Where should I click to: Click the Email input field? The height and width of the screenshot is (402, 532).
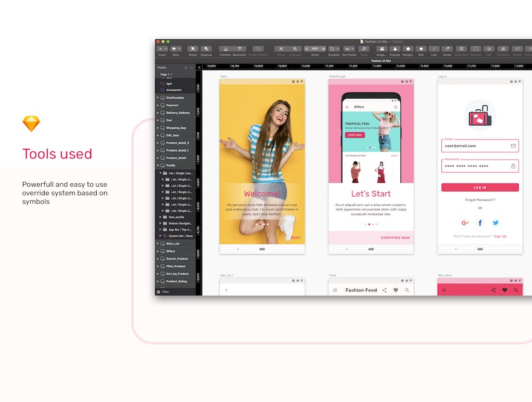tap(480, 146)
